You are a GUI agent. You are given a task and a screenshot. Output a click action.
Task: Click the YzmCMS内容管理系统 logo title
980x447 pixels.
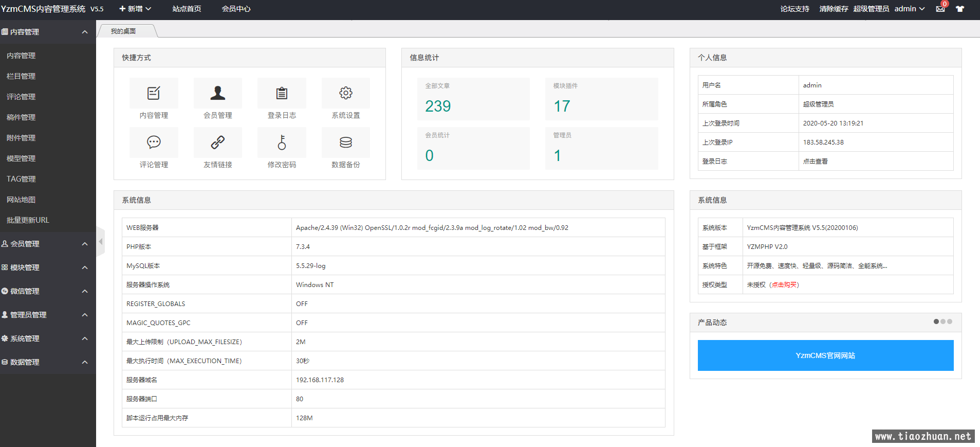[43, 9]
